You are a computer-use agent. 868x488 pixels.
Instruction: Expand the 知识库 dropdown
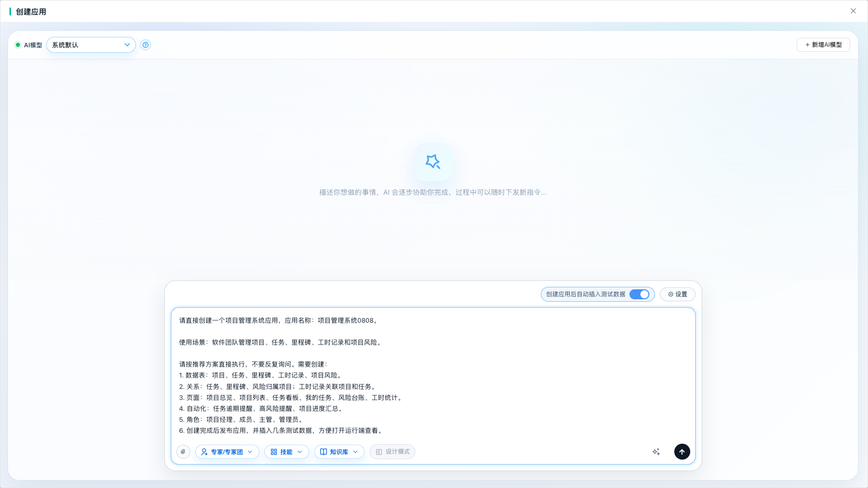click(339, 452)
